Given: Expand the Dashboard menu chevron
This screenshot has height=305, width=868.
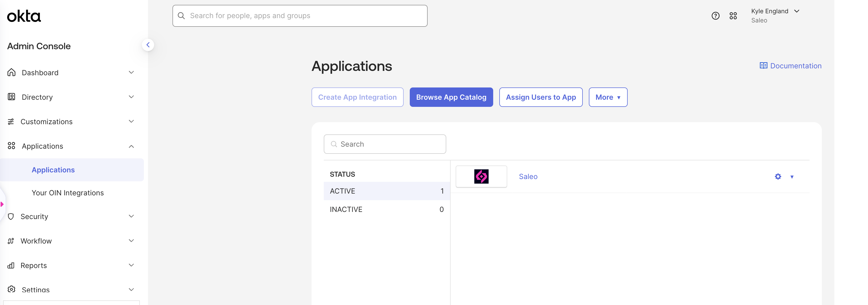Looking at the screenshot, I should 131,72.
